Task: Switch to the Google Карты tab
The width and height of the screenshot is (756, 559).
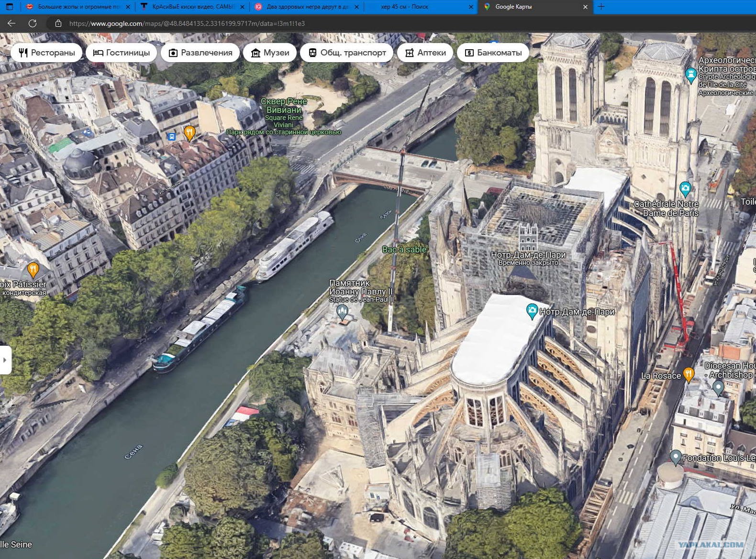Action: click(x=535, y=7)
